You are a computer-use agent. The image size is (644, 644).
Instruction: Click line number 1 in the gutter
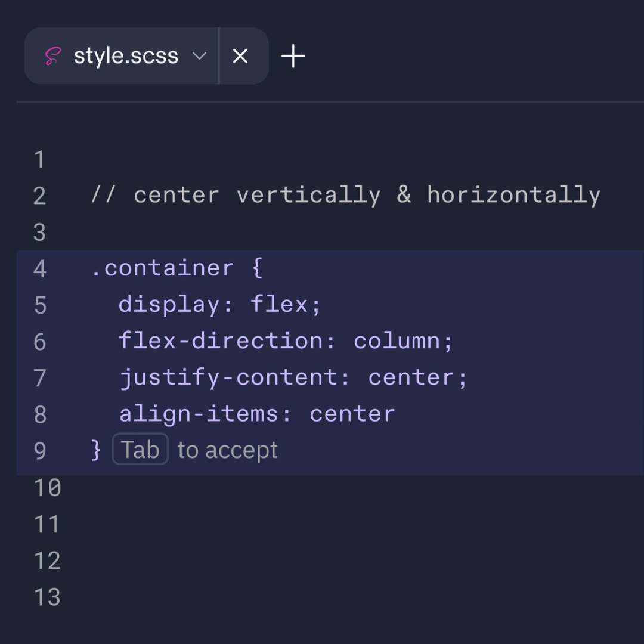tap(39, 159)
